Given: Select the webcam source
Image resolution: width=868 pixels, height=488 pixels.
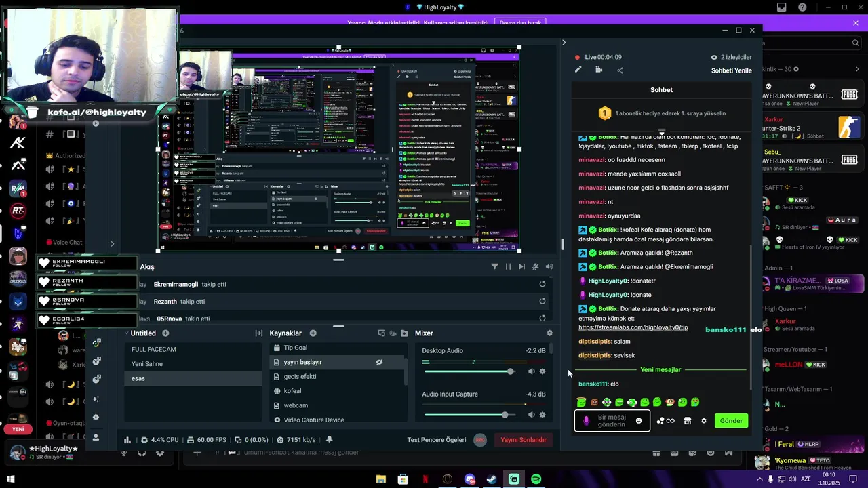Looking at the screenshot, I should (x=337, y=405).
